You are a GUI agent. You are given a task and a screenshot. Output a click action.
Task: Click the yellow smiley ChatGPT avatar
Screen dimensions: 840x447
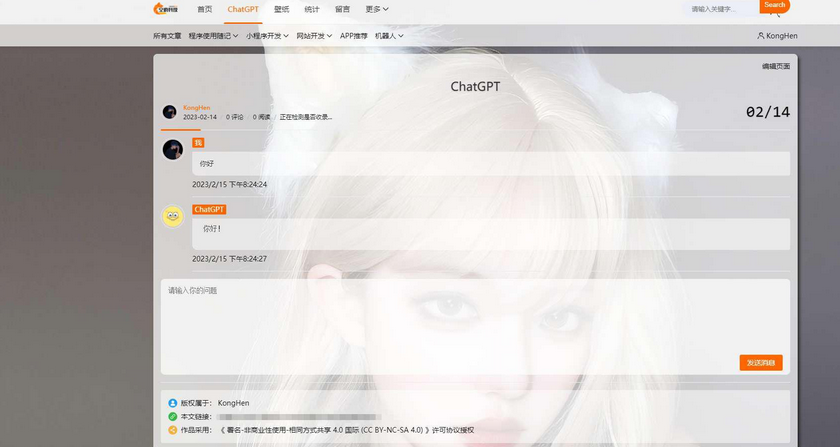(x=172, y=216)
